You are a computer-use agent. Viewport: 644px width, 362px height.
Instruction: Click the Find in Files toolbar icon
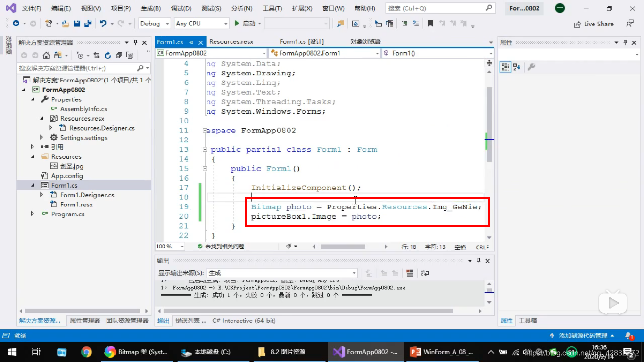click(x=340, y=24)
